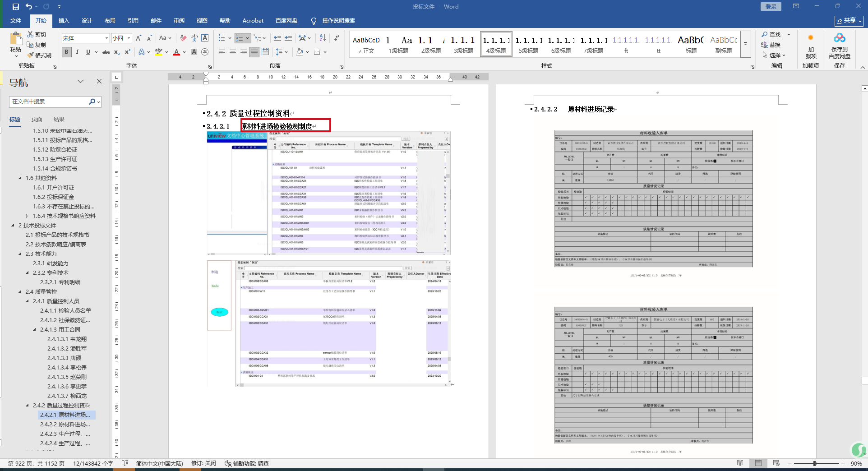Viewport: 868px width, 471px height.
Task: Toggle center alignment for the paragraph
Action: point(232,52)
